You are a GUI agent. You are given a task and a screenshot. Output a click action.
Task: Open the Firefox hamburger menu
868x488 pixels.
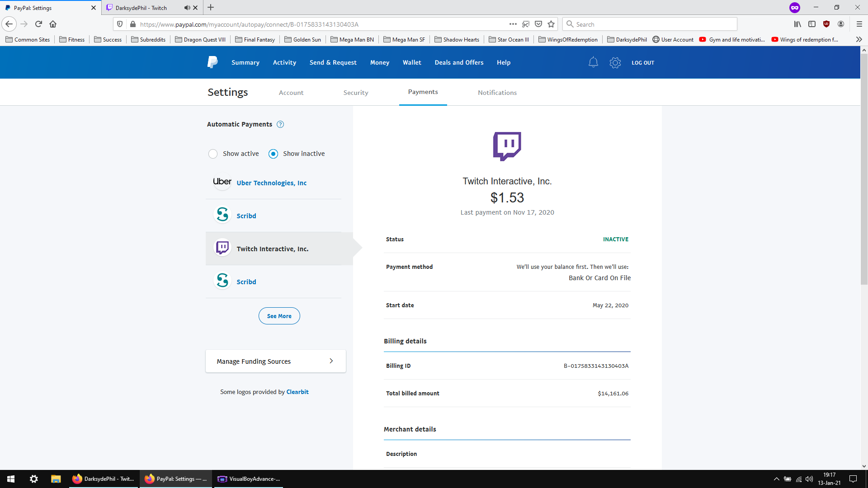tap(859, 24)
